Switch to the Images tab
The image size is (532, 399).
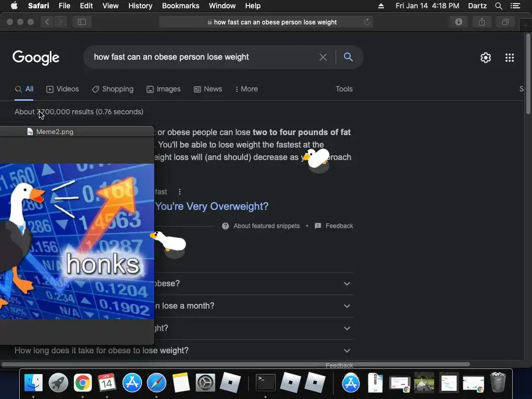pyautogui.click(x=164, y=89)
